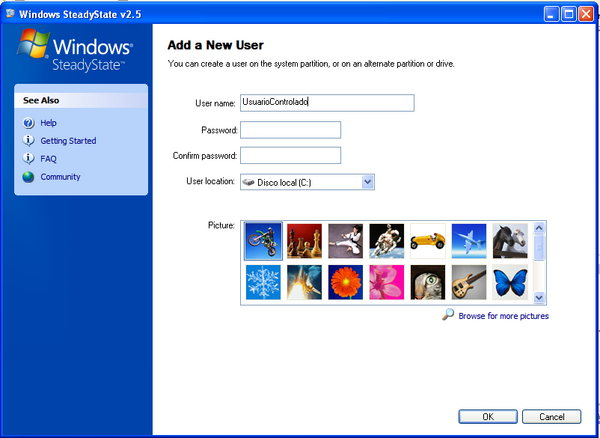Screen dimensions: 600x438
Task: Select the guitar user picture
Action: pos(469,283)
